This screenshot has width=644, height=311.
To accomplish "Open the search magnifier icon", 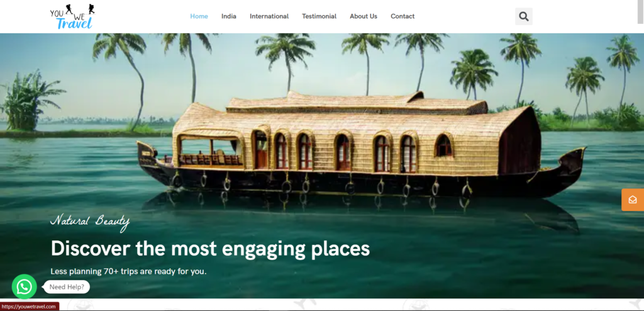I will tap(524, 16).
